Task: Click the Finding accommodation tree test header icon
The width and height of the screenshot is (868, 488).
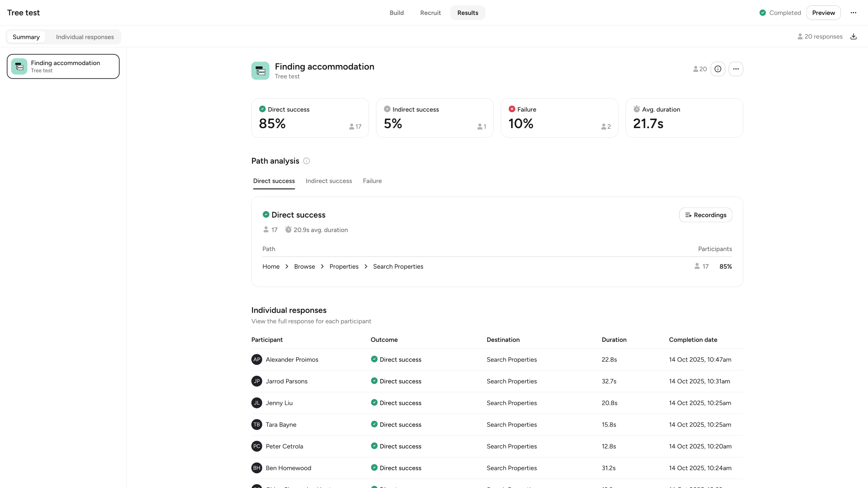Action: [260, 70]
